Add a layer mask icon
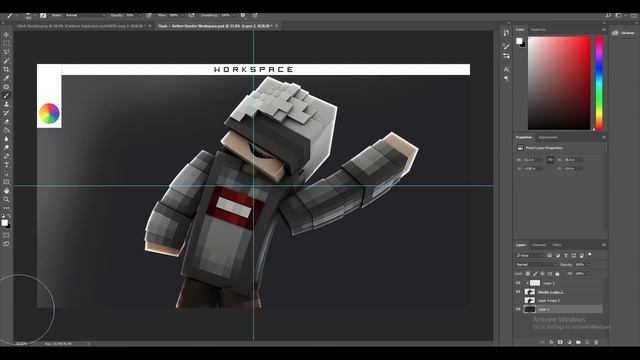This screenshot has width=640, height=360. pyautogui.click(x=560, y=342)
